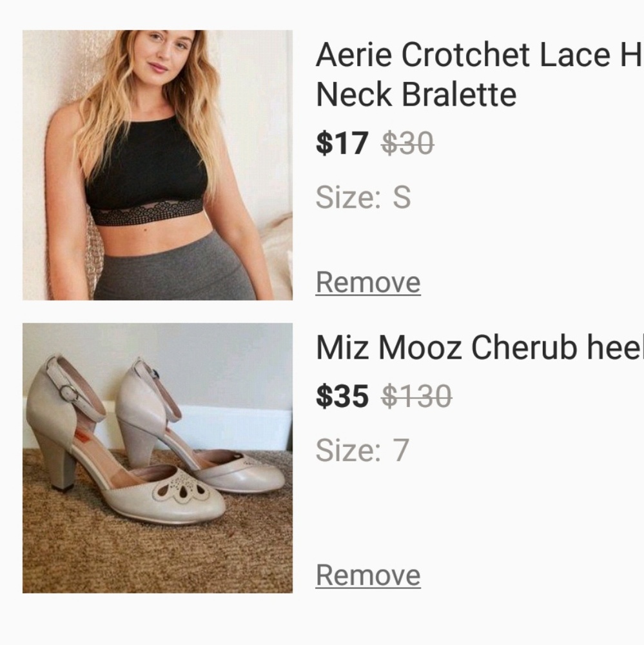The width and height of the screenshot is (644, 645).
Task: Click the $35 sale price
Action: click(342, 397)
